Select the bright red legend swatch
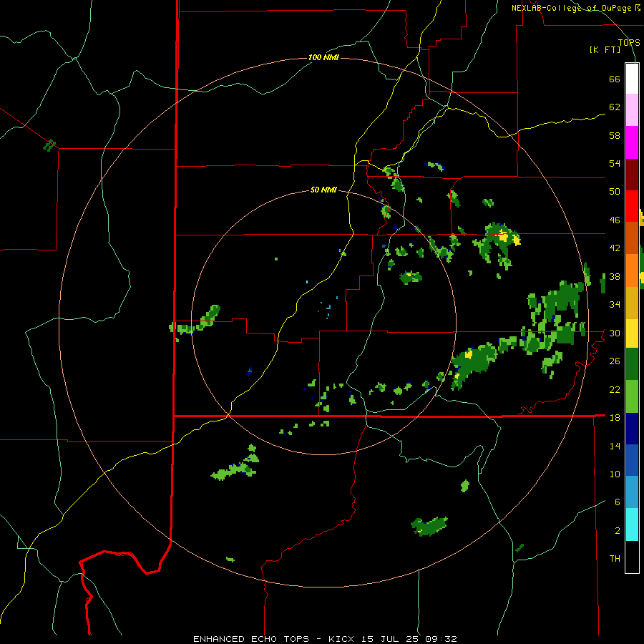The height and width of the screenshot is (644, 644). (632, 206)
